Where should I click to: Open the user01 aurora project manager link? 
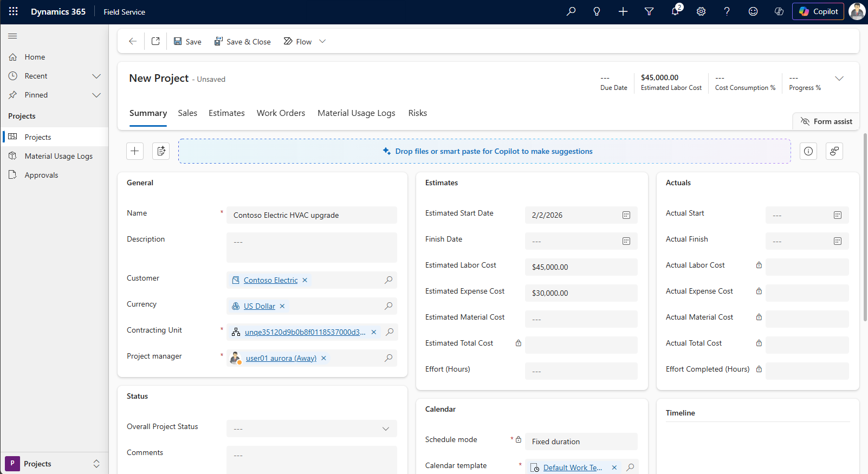tap(281, 358)
